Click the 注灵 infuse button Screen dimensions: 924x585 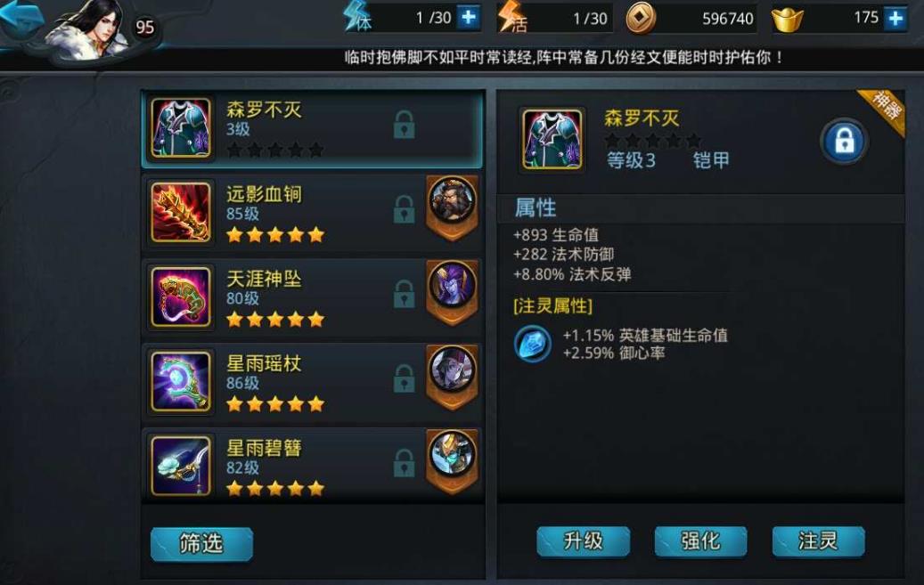819,540
